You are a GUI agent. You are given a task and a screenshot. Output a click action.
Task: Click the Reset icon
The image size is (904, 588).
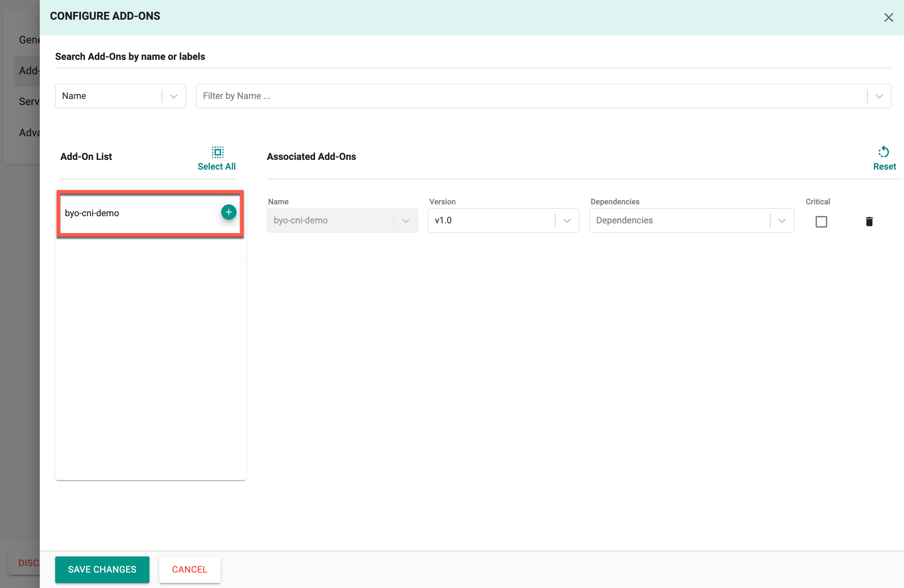(x=884, y=152)
